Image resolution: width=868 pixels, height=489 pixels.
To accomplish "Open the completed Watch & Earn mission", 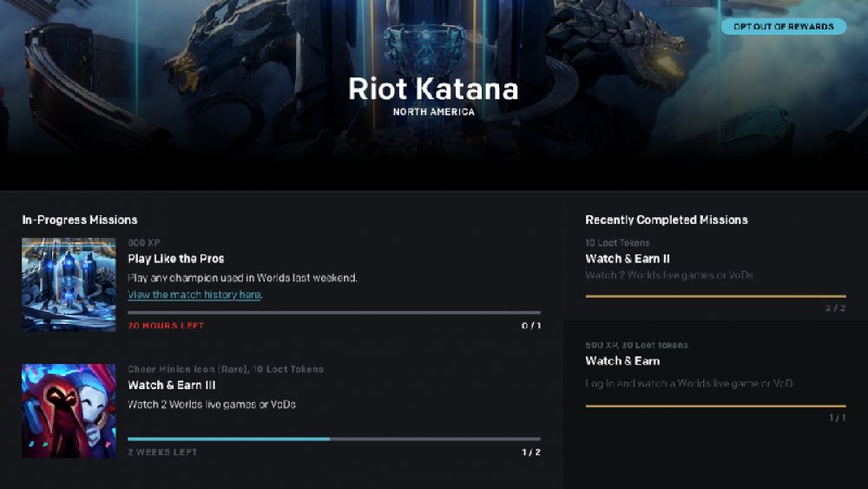I will (x=622, y=361).
